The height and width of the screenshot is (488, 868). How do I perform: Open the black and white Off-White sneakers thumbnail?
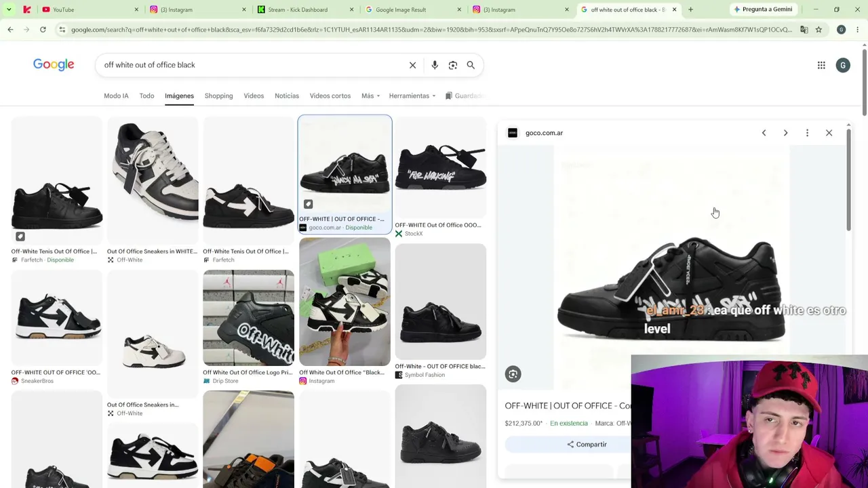pyautogui.click(x=153, y=180)
